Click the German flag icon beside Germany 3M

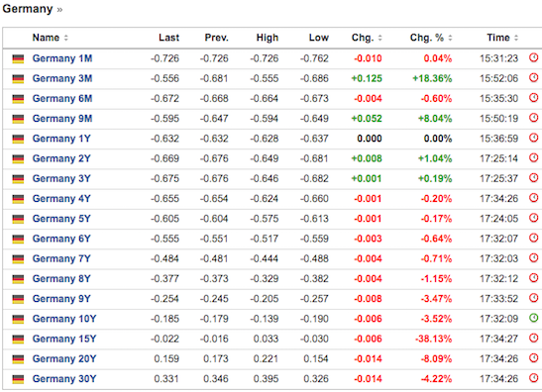point(18,79)
